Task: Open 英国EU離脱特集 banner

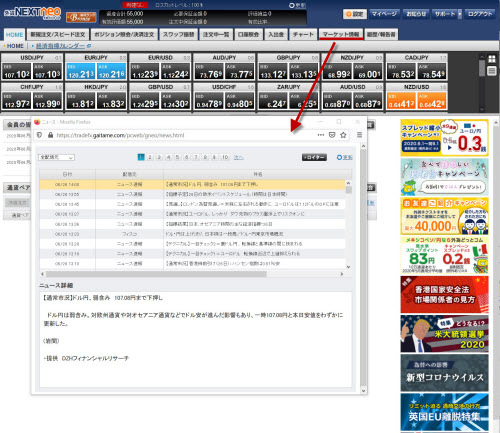Action: click(x=444, y=412)
